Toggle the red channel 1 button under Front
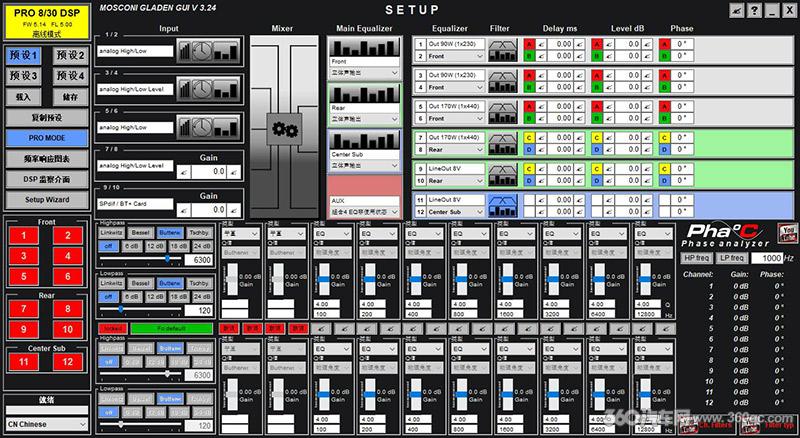The width and height of the screenshot is (800, 438). 23,235
